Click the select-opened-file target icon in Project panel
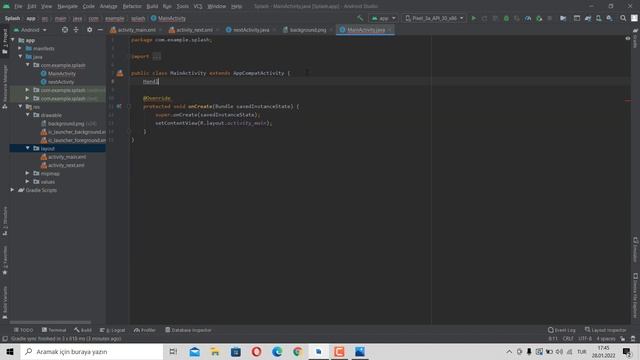The image size is (640, 360). 65,30
